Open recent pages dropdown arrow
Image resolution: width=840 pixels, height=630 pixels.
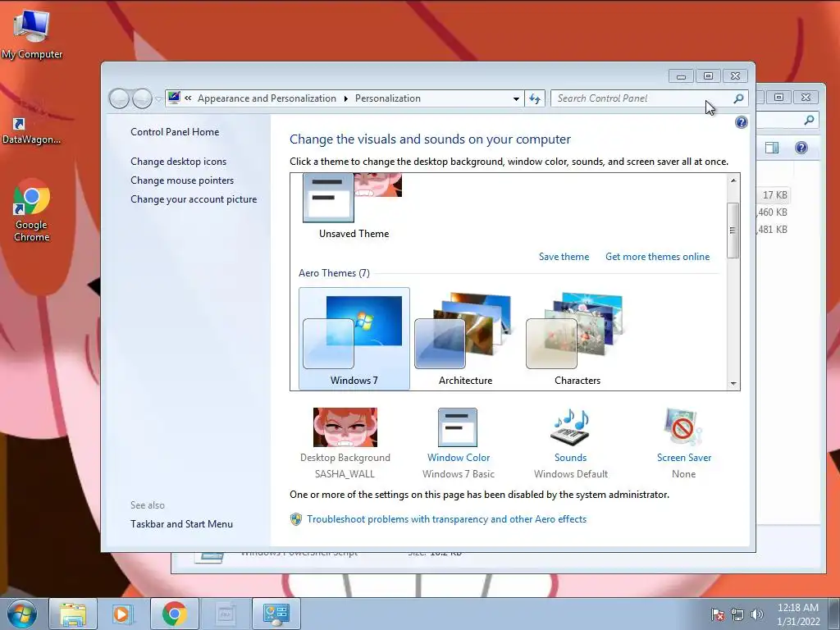coord(158,99)
